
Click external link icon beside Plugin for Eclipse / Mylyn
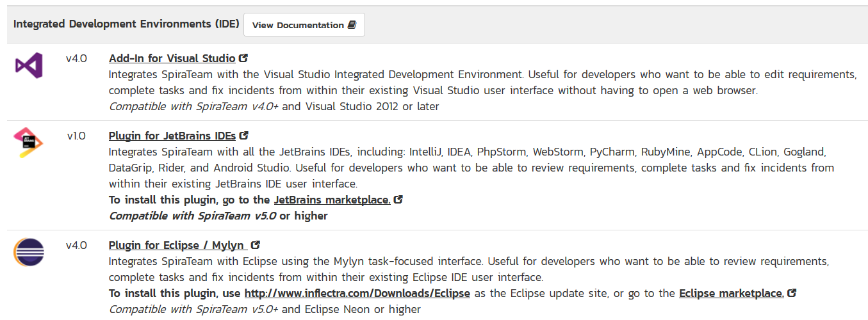[256, 245]
